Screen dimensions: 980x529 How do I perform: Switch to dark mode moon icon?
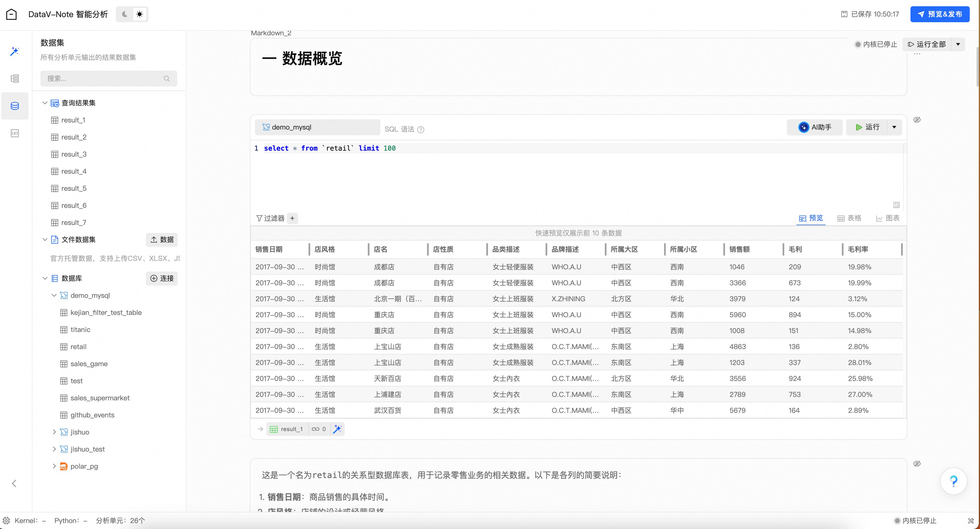124,15
